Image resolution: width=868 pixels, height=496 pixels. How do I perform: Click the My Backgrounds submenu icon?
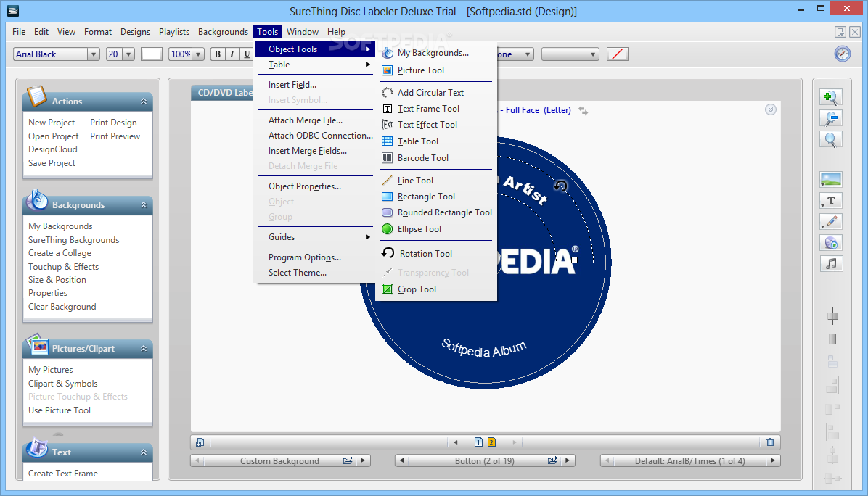388,53
